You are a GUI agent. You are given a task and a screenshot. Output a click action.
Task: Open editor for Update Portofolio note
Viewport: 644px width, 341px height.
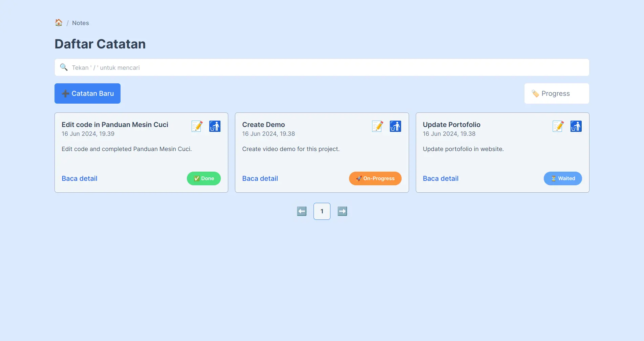(558, 126)
